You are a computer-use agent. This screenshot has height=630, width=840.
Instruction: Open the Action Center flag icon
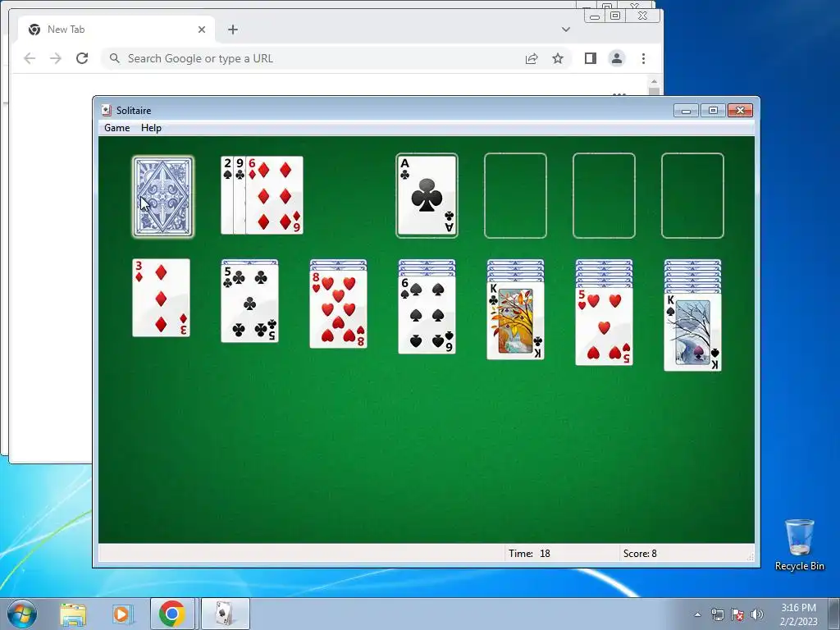pos(737,614)
